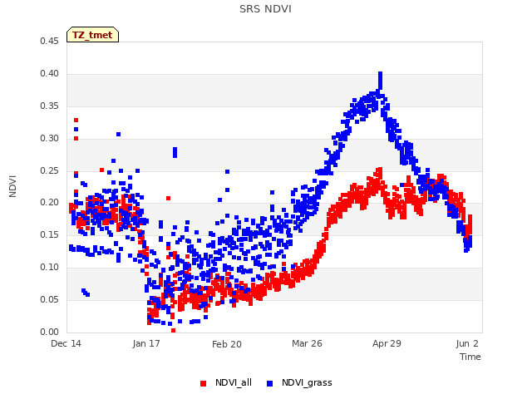Click the 0.45 y-axis tick label

(x=50, y=42)
